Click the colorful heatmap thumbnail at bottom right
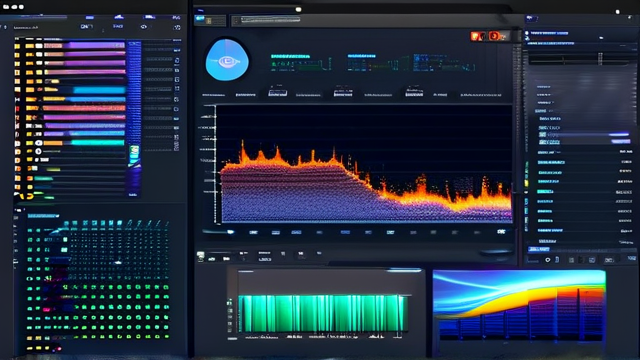The width and height of the screenshot is (640, 360). (519, 305)
